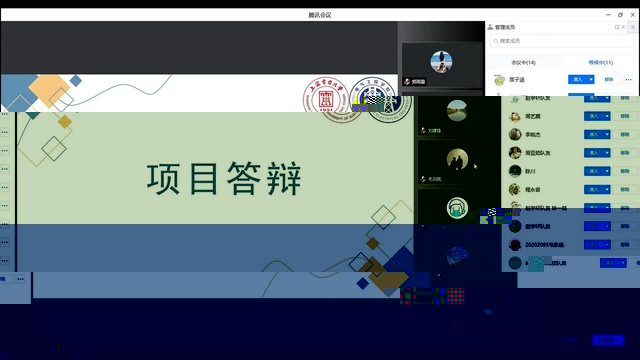Click the 管理成员 people icon in panel header
Image resolution: width=640 pixels, height=360 pixels.
(490, 27)
